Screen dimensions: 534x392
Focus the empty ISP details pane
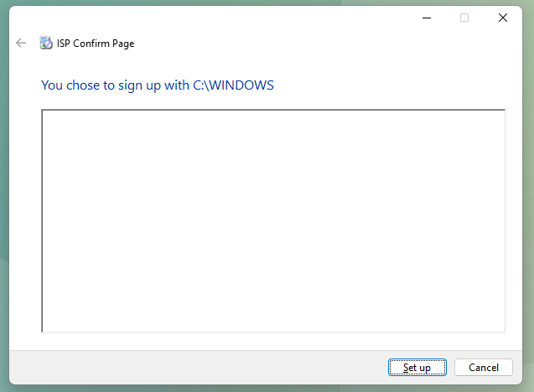point(273,220)
